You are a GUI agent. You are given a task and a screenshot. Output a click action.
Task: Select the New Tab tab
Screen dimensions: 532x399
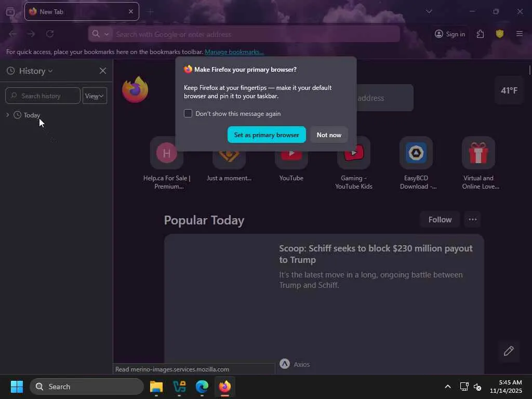click(x=82, y=11)
